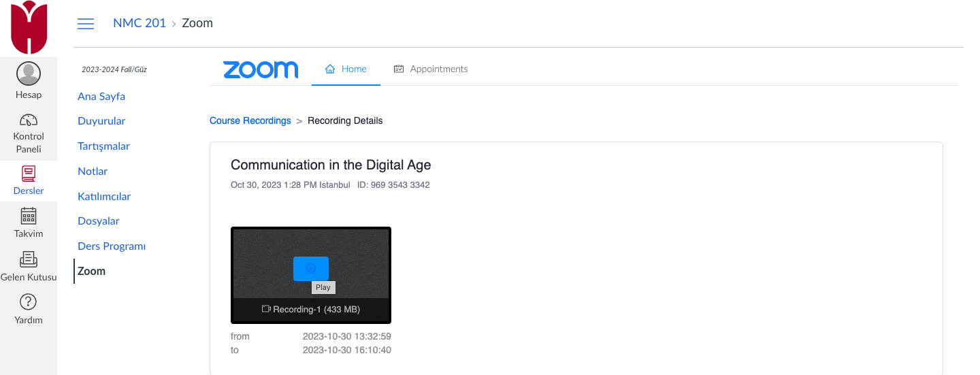Click Recording-1 (433 MB) label
The height and width of the screenshot is (375, 980).
pyautogui.click(x=316, y=309)
